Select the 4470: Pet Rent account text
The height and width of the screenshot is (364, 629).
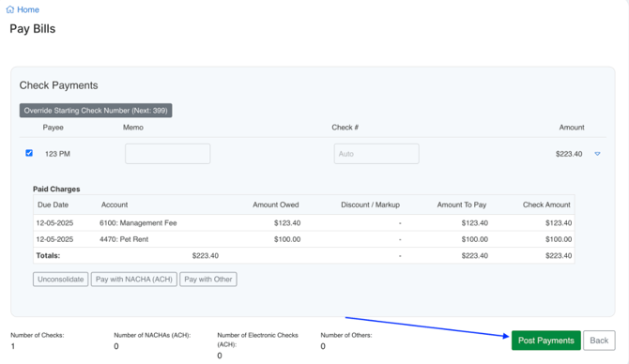click(124, 239)
